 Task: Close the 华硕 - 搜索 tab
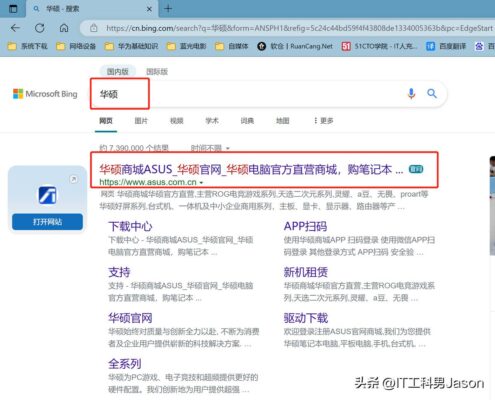pyautogui.click(x=149, y=9)
